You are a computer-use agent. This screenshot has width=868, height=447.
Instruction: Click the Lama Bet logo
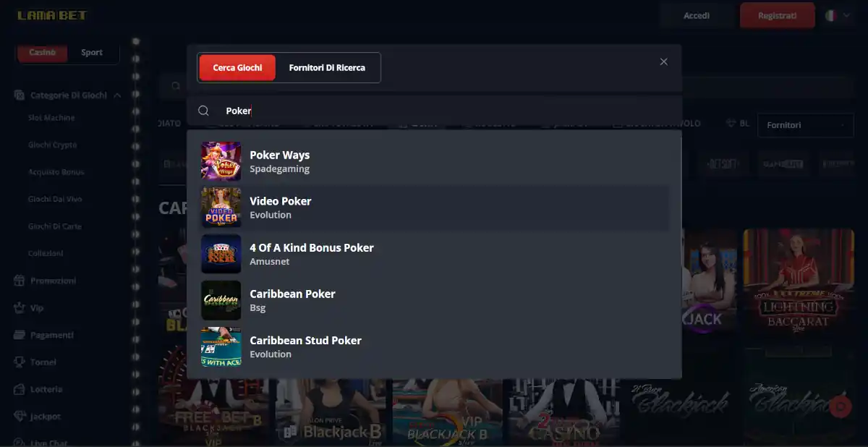pos(52,15)
